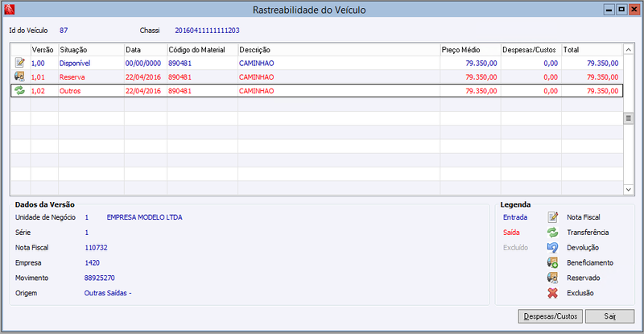Click the Situação column header
Image resolution: width=644 pixels, height=334 pixels.
click(91, 50)
